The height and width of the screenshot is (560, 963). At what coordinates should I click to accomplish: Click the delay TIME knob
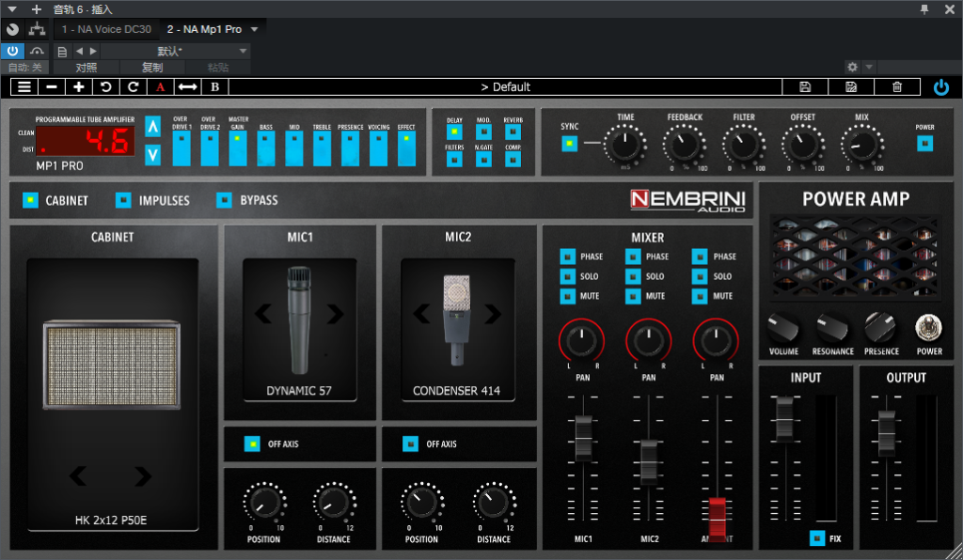(x=624, y=145)
